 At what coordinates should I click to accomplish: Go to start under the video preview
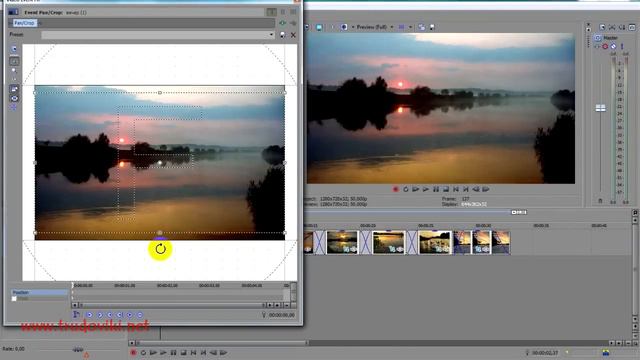coord(456,189)
